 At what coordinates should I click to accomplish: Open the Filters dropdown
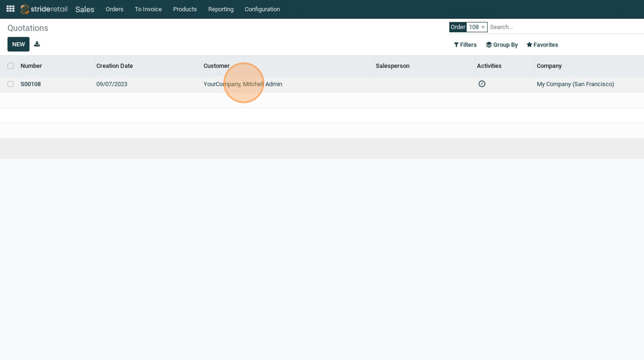(465, 45)
